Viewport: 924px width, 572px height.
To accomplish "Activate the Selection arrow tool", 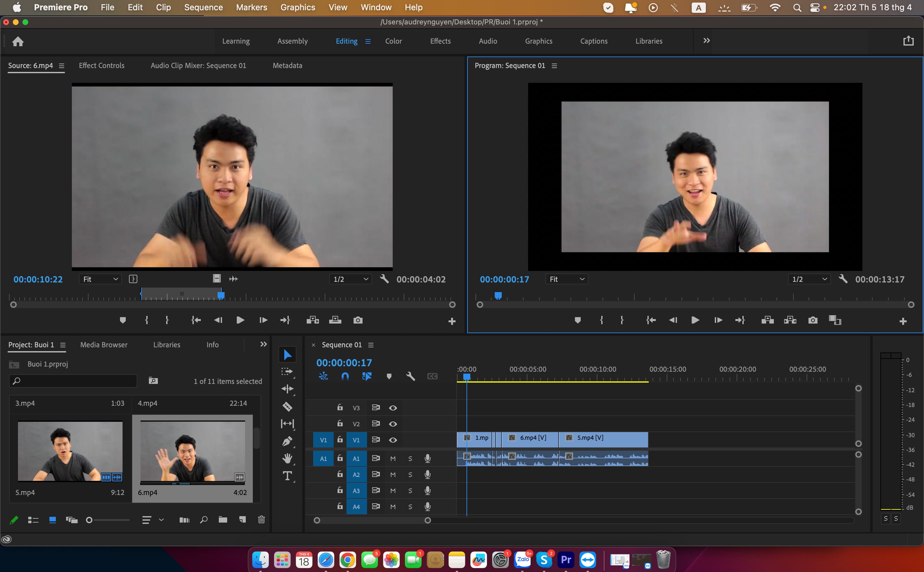I will (x=287, y=354).
